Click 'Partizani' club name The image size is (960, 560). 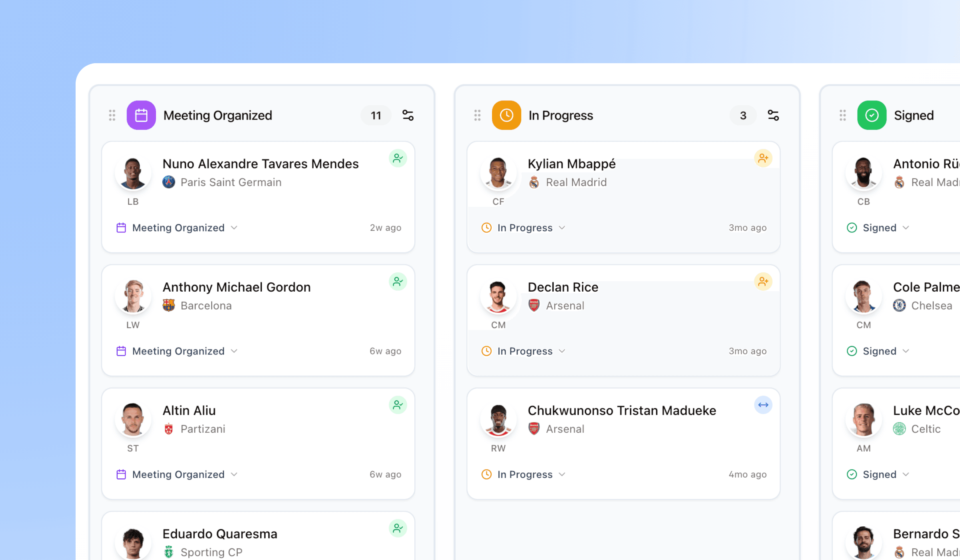(x=203, y=429)
